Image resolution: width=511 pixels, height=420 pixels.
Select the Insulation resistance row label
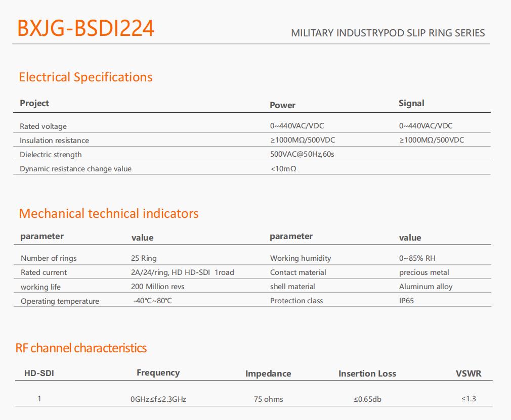[x=55, y=141]
